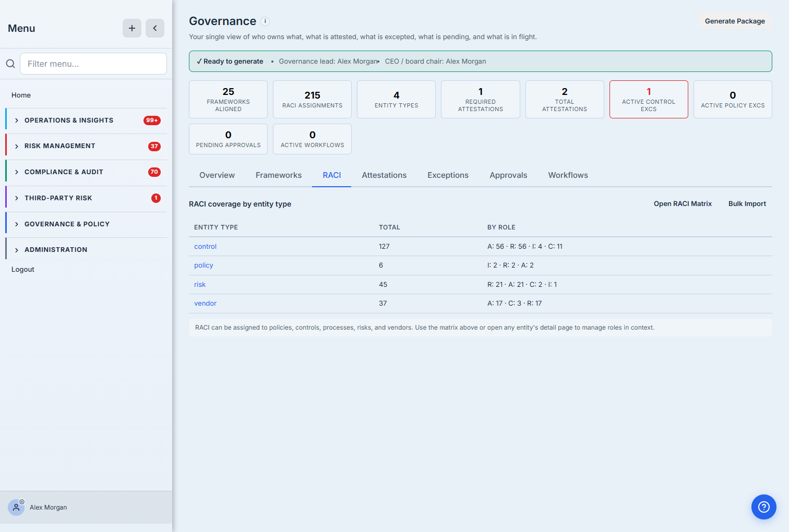
Task: Open the policy entity type link
Action: click(x=204, y=265)
